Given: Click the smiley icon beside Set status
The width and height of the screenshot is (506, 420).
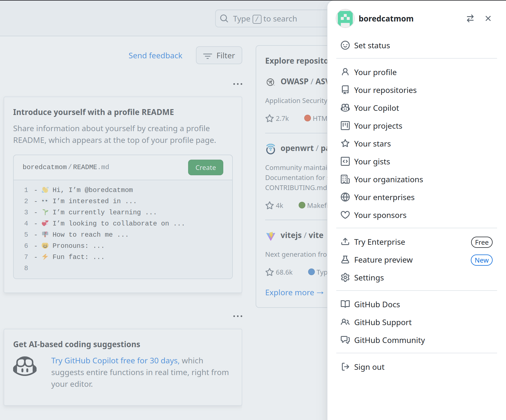Looking at the screenshot, I should click(x=345, y=45).
